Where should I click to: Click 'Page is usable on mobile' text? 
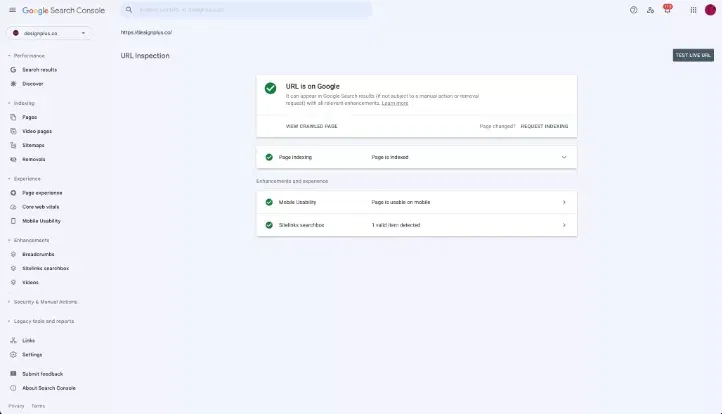401,203
